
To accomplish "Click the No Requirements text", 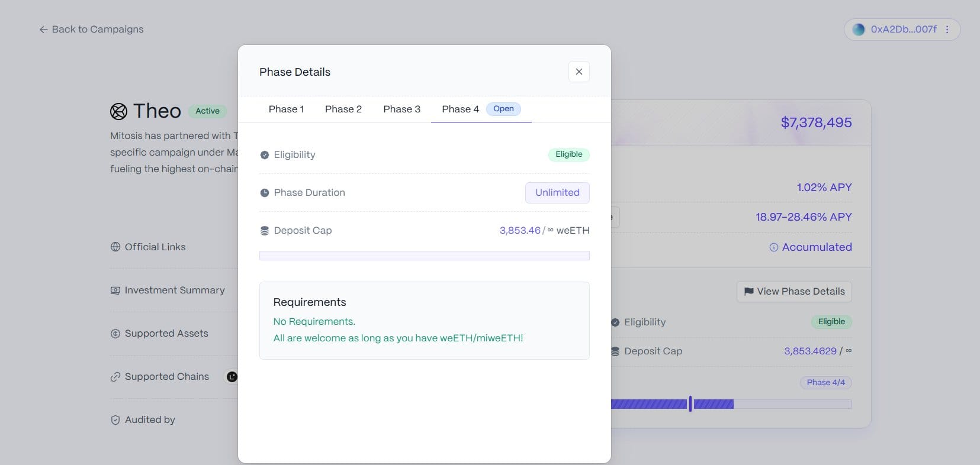I will coord(314,322).
